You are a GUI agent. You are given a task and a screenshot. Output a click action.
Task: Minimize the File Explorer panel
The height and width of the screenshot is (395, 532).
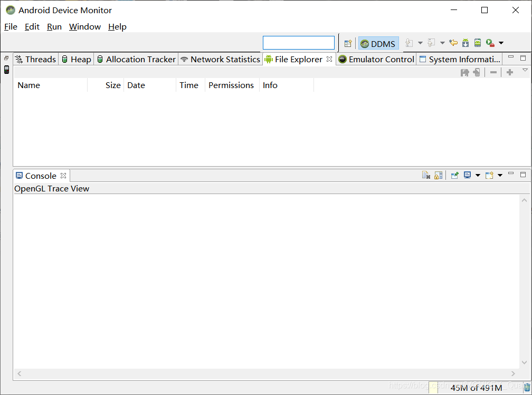[x=511, y=57]
